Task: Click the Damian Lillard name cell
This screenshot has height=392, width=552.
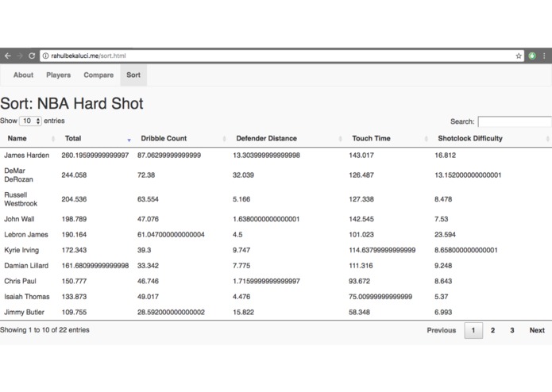Action: tap(26, 266)
